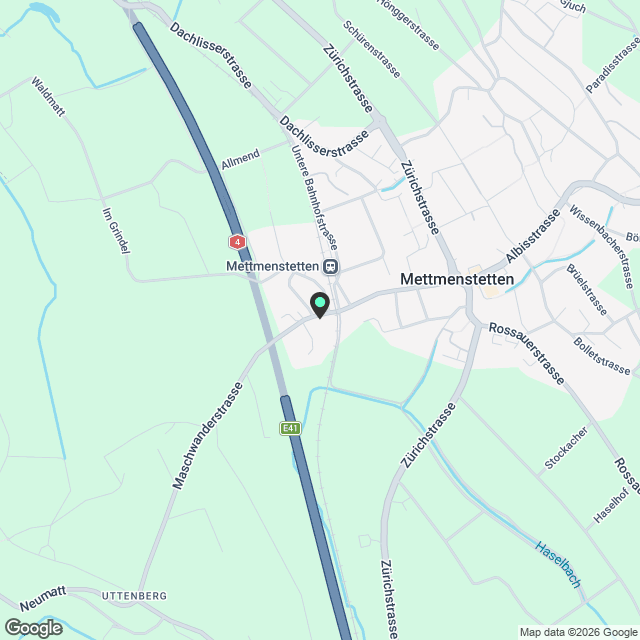Click the Waldmatt road label
The image size is (640, 640).
[48, 97]
